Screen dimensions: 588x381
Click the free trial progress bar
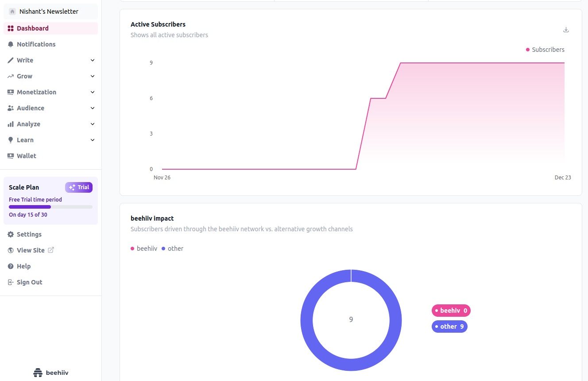[50, 207]
